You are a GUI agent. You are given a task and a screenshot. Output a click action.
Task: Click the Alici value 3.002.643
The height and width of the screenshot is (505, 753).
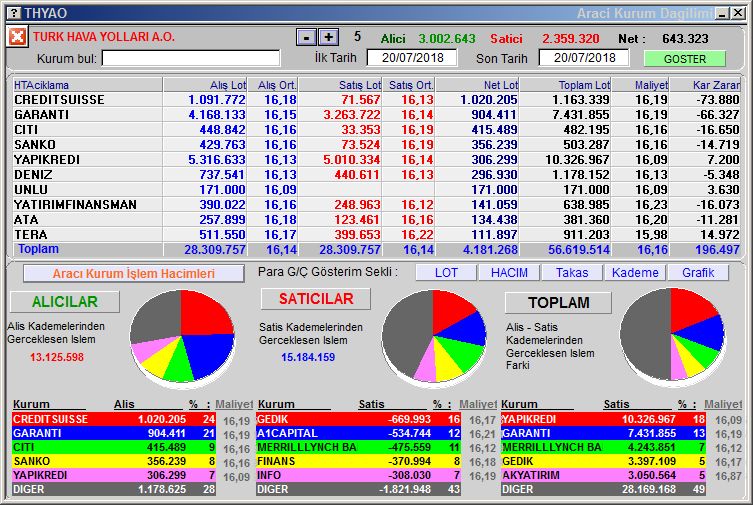(447, 38)
